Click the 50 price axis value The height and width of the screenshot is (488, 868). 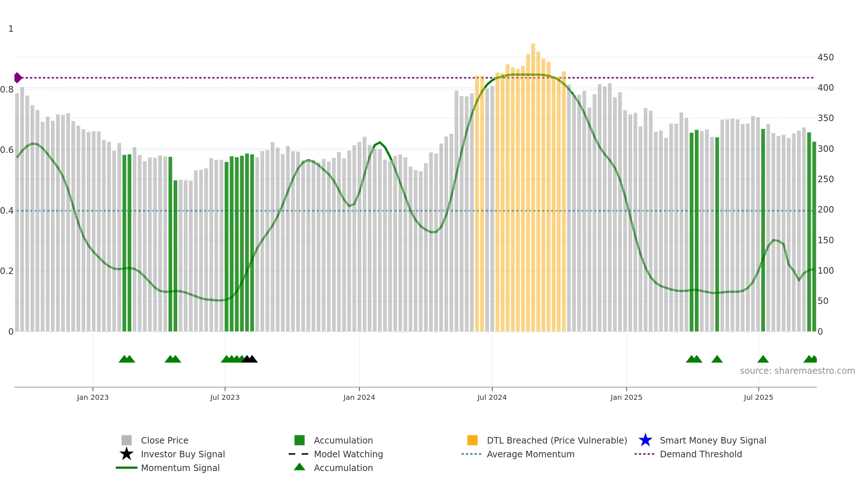coord(823,301)
